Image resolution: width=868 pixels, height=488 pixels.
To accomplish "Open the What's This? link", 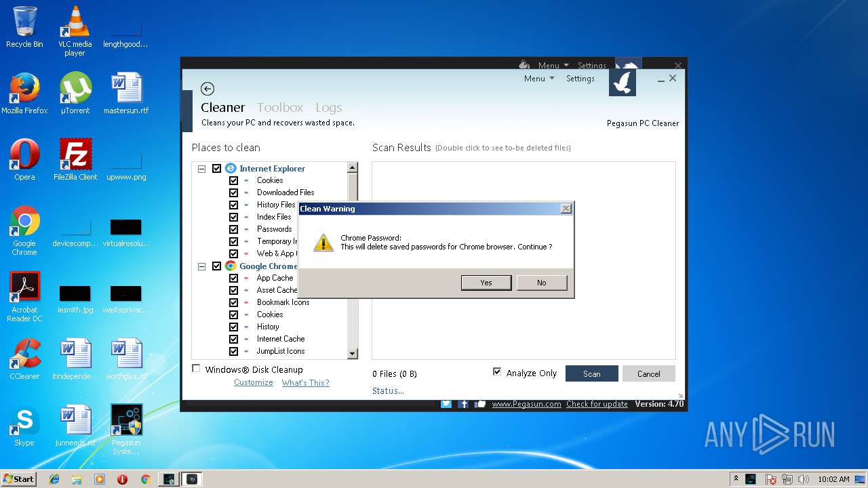I will [306, 382].
